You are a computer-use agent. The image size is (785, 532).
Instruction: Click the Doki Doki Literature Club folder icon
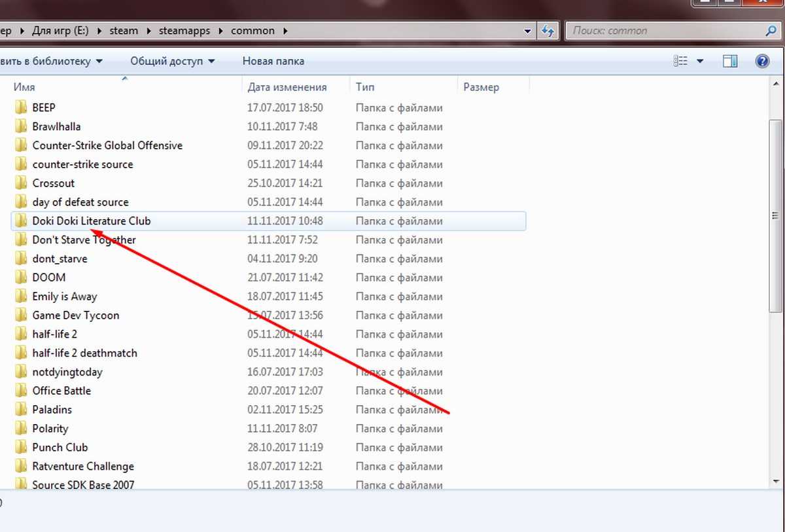point(21,221)
